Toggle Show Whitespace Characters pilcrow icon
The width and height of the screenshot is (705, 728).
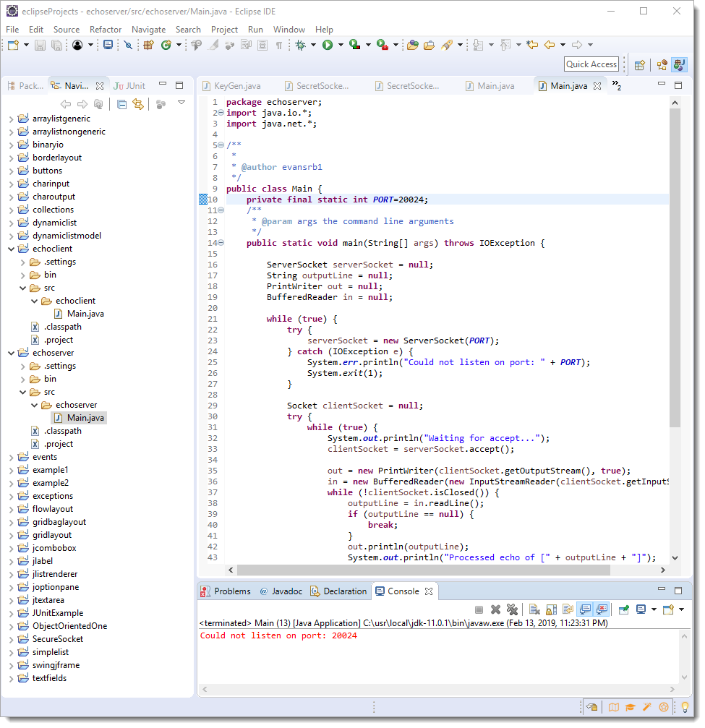pos(278,45)
